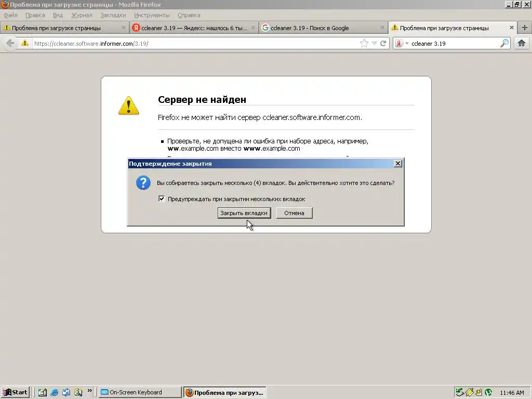Screen dimensions: 532x399
Task: Uncheck the warn when closing multiple tabs checkbox
Action: pyautogui.click(x=162, y=199)
